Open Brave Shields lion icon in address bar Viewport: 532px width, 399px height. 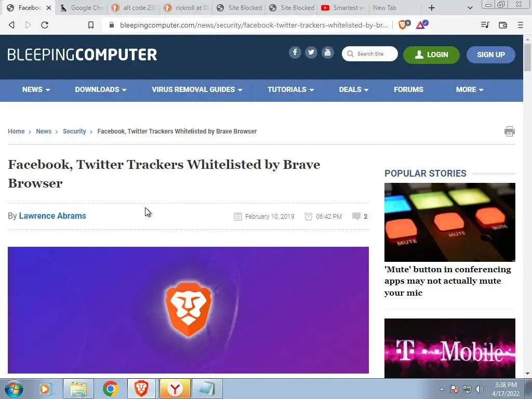tap(403, 24)
